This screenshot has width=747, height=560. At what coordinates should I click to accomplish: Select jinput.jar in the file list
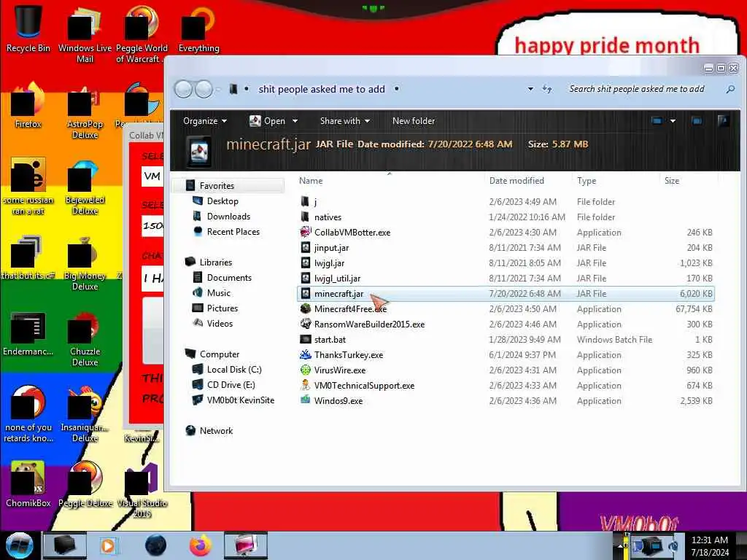[x=331, y=248]
